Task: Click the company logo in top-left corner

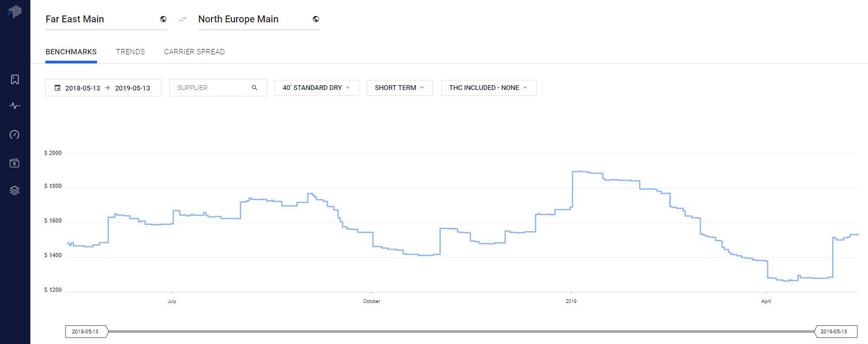Action: pyautogui.click(x=15, y=11)
